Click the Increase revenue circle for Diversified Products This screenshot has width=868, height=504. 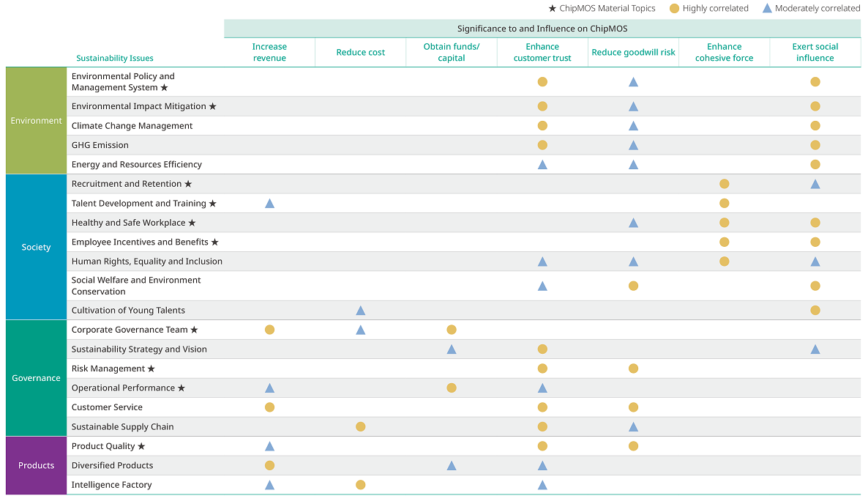click(269, 465)
